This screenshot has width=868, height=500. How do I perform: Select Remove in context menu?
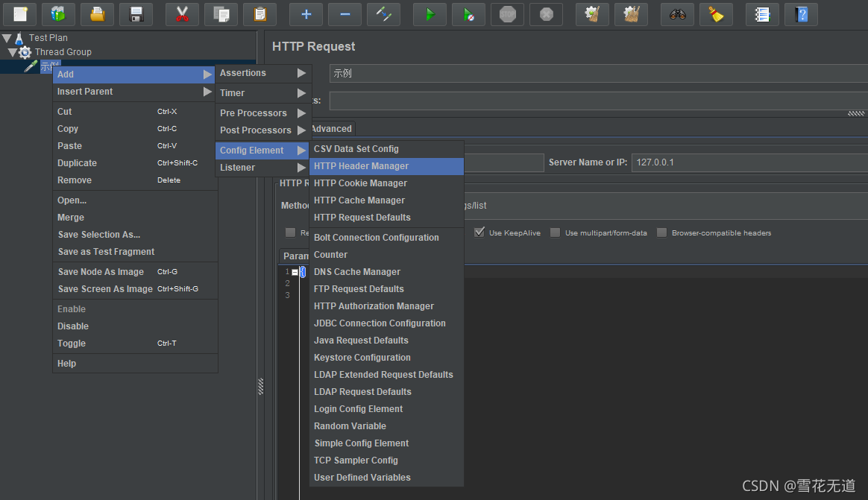tap(134, 180)
